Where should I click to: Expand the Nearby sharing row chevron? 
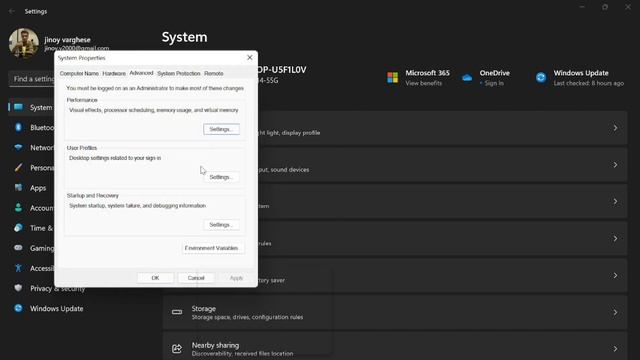(615, 349)
